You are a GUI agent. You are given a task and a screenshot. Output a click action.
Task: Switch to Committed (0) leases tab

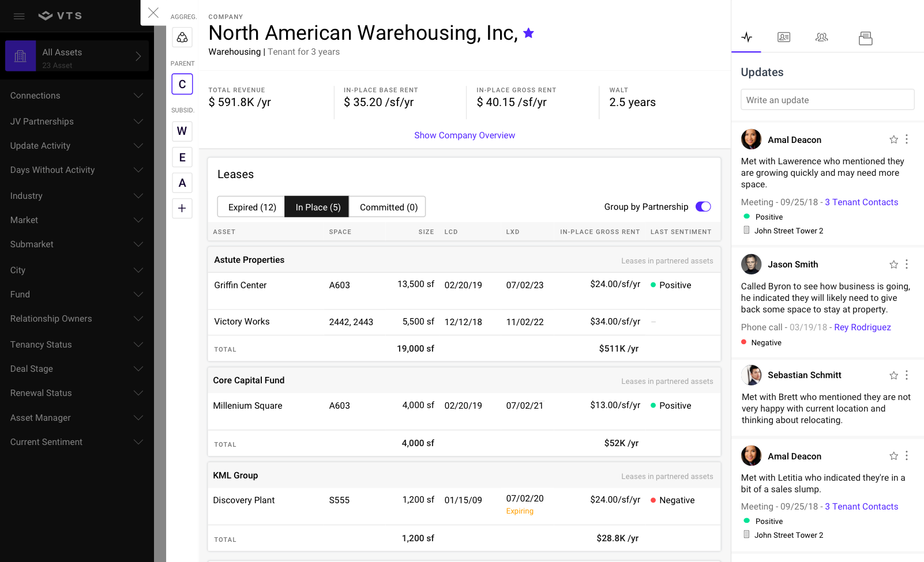pyautogui.click(x=388, y=207)
